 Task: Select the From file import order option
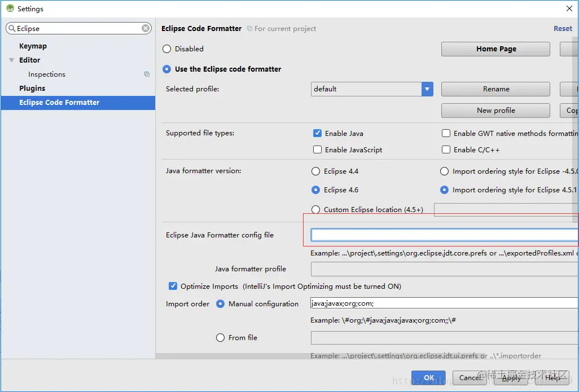click(220, 338)
